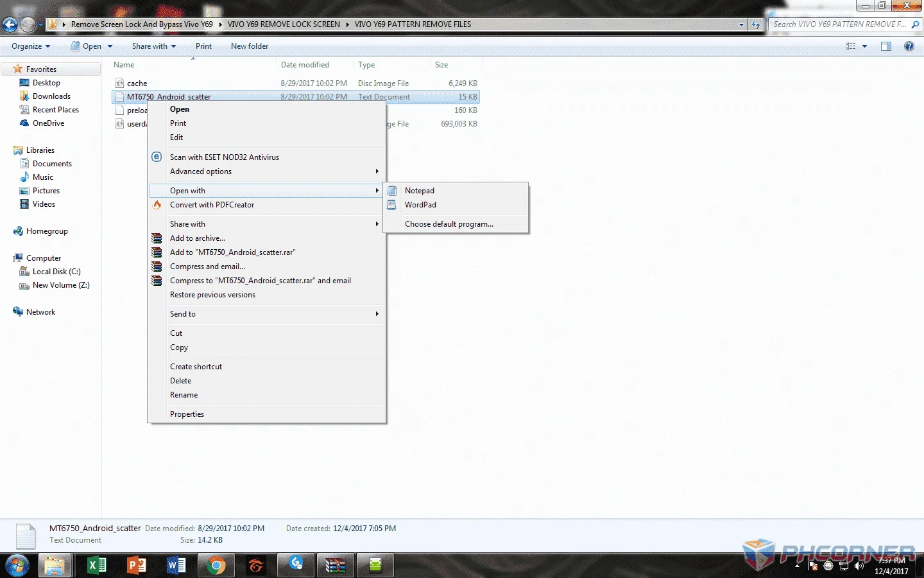Click Convert with PDFCreator
924x578 pixels.
point(212,205)
